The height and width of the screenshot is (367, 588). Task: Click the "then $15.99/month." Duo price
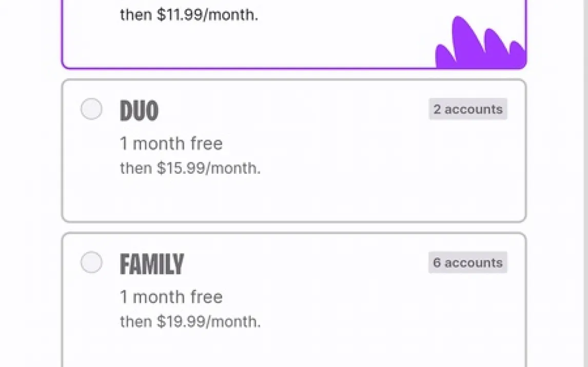[190, 168]
